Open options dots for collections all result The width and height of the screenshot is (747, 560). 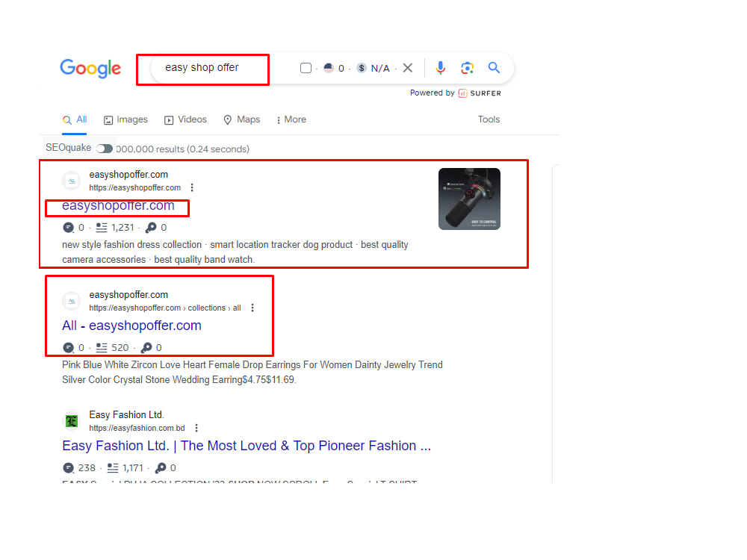coord(252,308)
